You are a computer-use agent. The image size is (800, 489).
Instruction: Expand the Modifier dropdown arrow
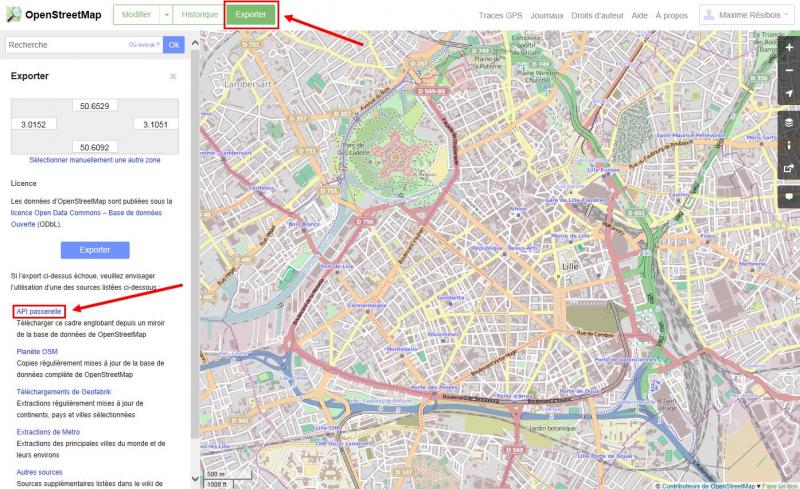pos(167,15)
